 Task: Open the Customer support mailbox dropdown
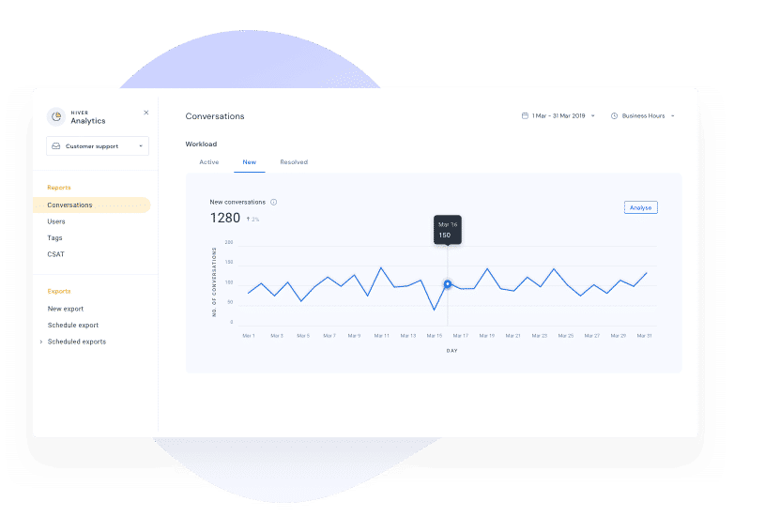pos(98,145)
